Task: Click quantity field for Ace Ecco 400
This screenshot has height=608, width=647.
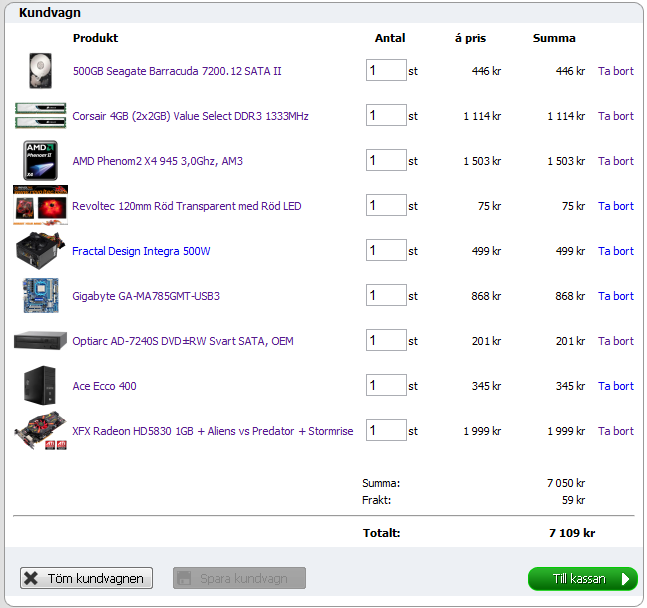Action: tap(386, 386)
